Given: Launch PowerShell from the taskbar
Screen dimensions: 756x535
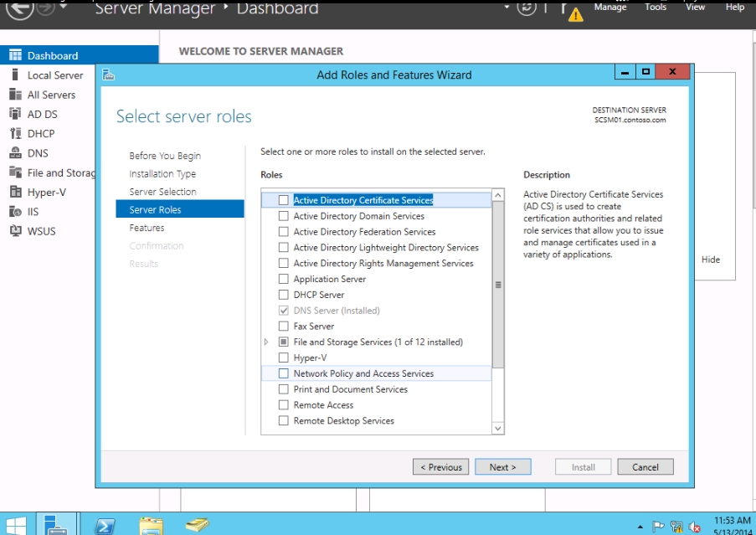Looking at the screenshot, I should click(x=105, y=526).
